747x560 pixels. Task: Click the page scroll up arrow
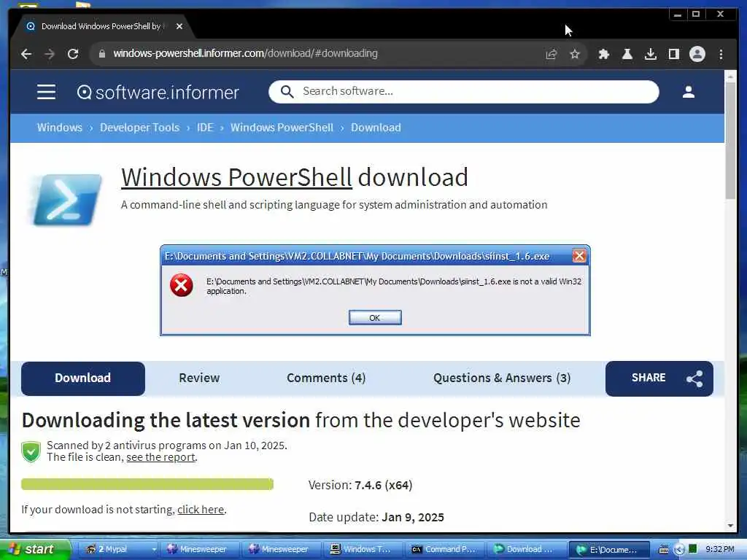730,76
